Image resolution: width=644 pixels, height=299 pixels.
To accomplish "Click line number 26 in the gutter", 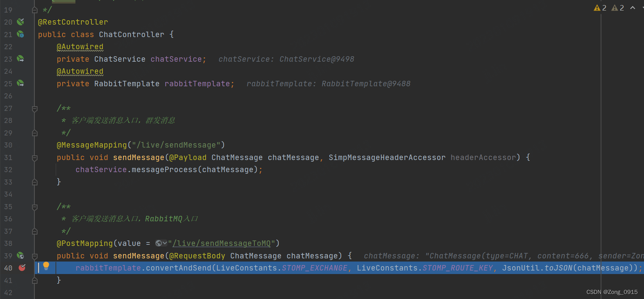I will point(8,96).
